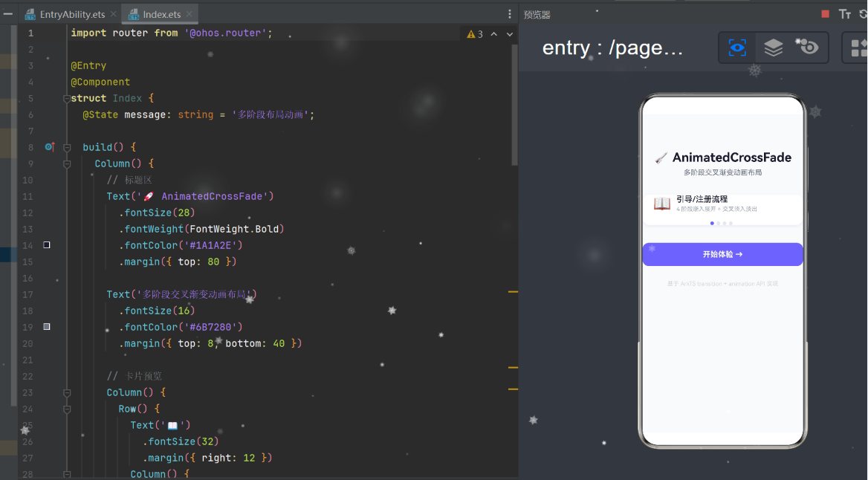Viewport: 868px width, 480px height.
Task: Click margin right: 12 on line 27
Action: (x=207, y=458)
